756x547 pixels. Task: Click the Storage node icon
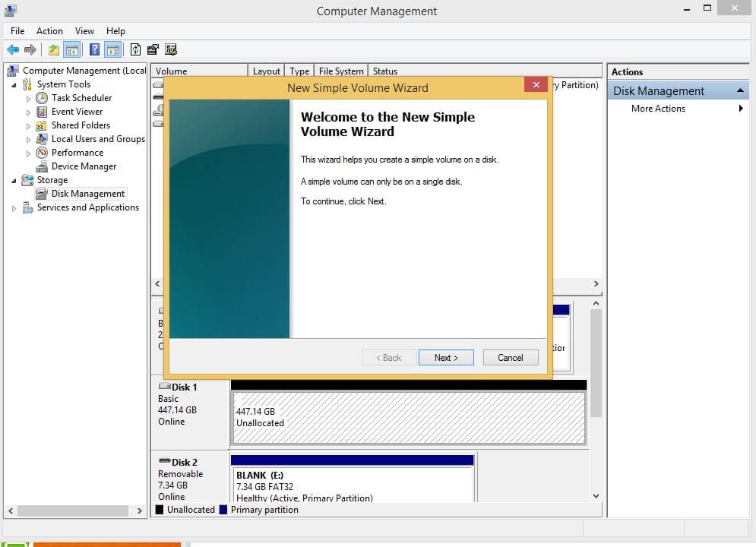click(27, 180)
